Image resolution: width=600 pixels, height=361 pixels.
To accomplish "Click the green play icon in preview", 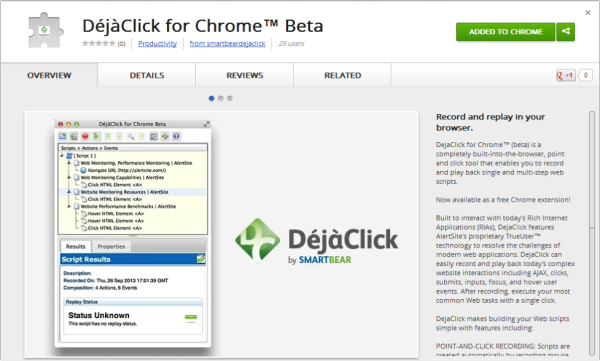I will pos(96,136).
